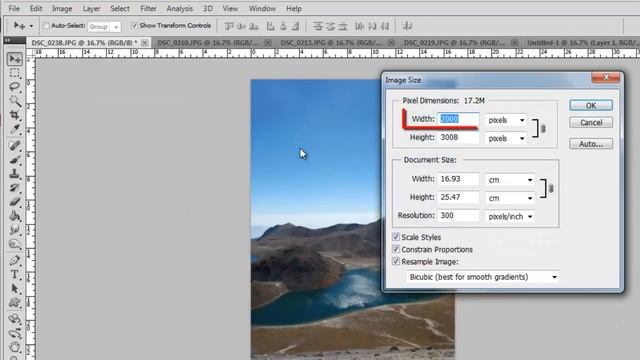Uncheck Constrain Proportions option

[x=396, y=249]
